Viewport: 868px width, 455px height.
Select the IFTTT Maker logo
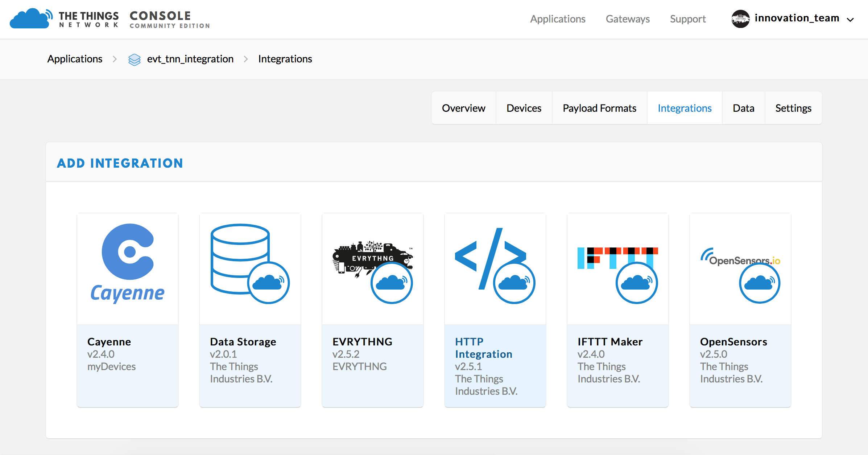[617, 275]
